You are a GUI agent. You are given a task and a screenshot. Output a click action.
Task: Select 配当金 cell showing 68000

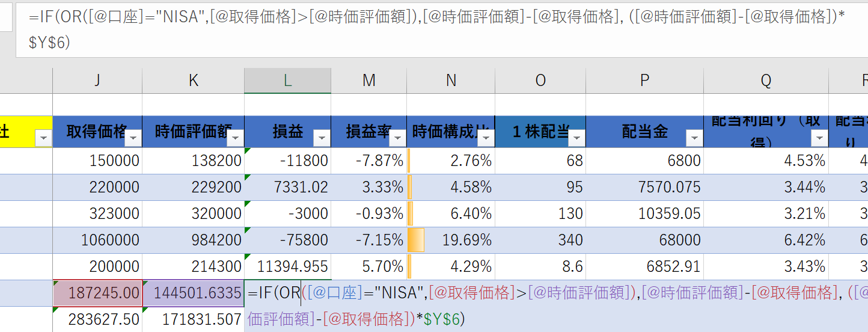pos(644,240)
